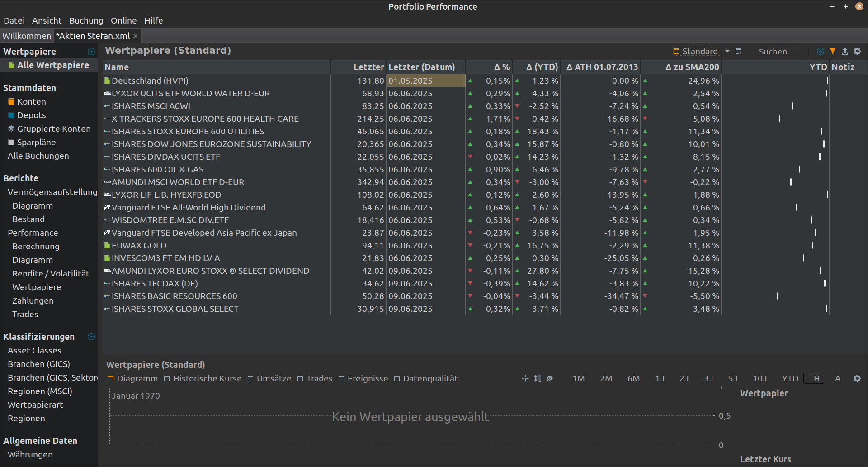Viewport: 868px width, 467px height.
Task: Click the Gruppierte Konten layers icon
Action: (12, 129)
